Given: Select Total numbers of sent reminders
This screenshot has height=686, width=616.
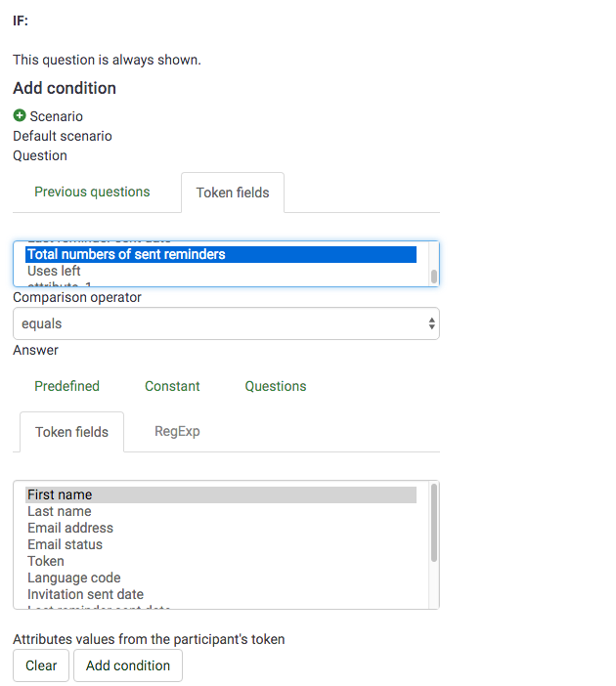Looking at the screenshot, I should (x=126, y=254).
